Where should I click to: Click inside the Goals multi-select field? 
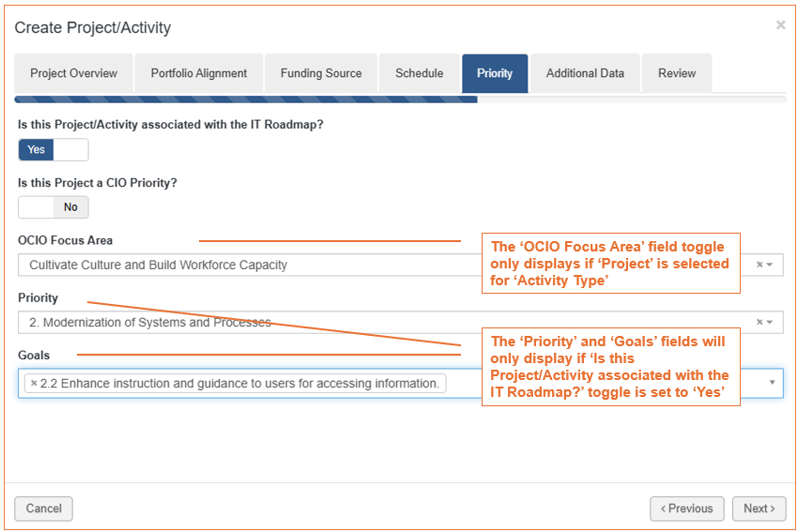coord(401,383)
